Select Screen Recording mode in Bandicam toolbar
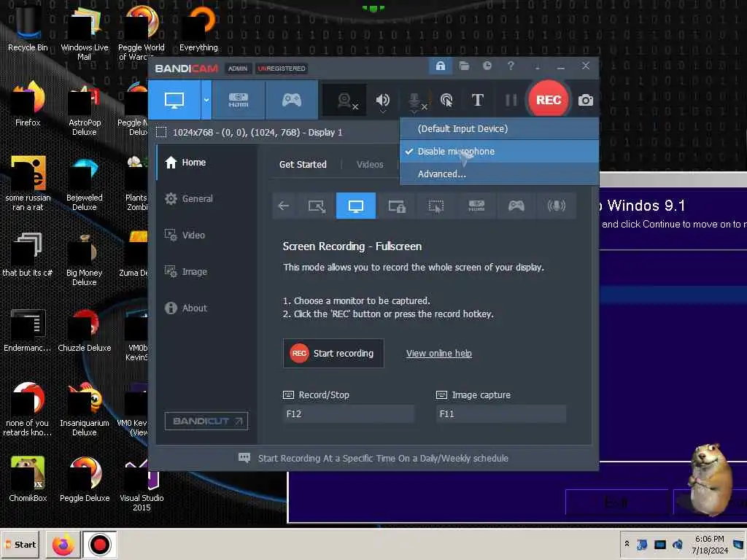 click(174, 100)
